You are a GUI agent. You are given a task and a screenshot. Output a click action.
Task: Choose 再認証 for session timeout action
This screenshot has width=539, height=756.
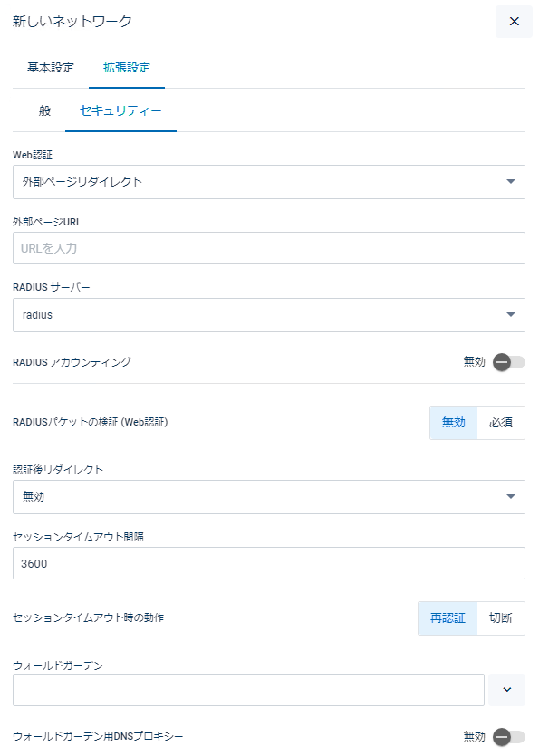pyautogui.click(x=448, y=618)
